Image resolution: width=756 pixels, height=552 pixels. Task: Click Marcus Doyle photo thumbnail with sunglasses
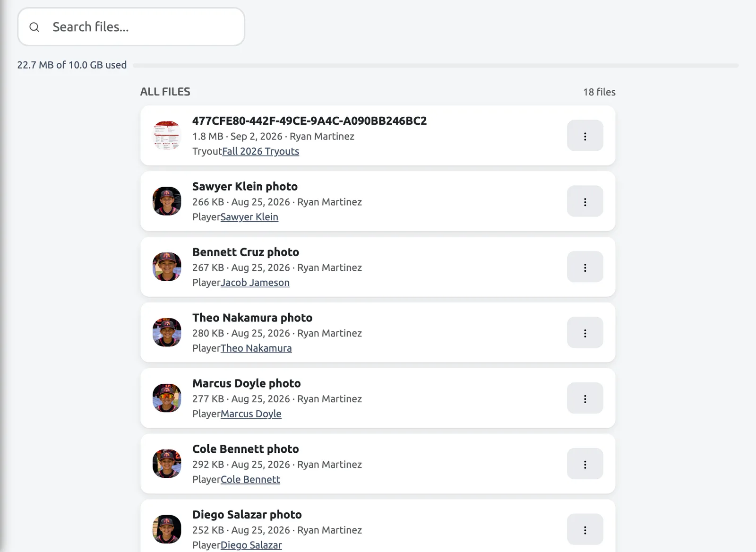click(x=167, y=398)
